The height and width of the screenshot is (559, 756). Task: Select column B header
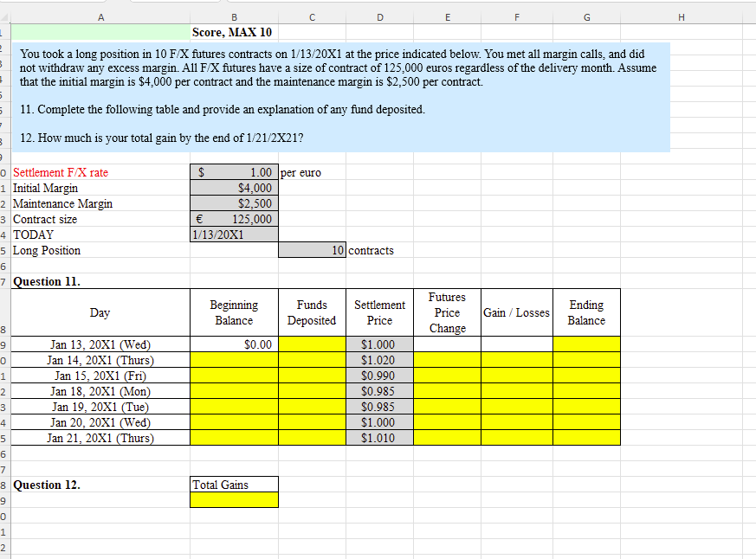tap(235, 17)
